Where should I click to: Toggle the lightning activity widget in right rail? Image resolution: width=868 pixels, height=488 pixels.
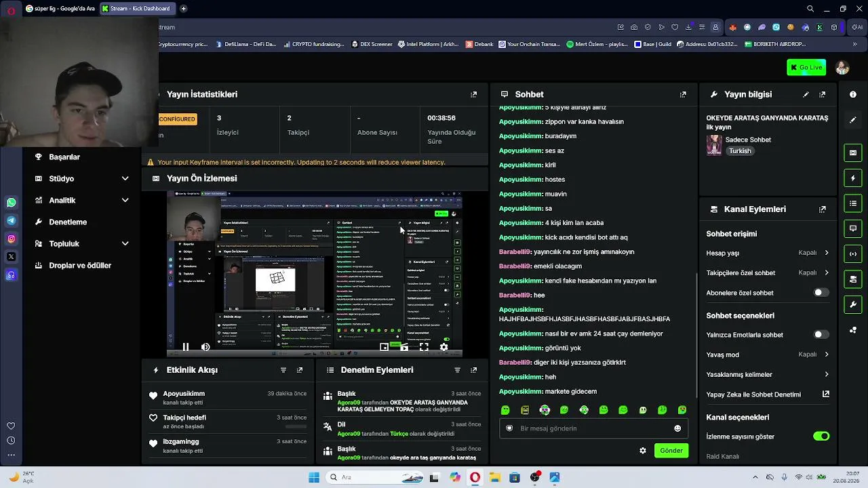pyautogui.click(x=853, y=178)
